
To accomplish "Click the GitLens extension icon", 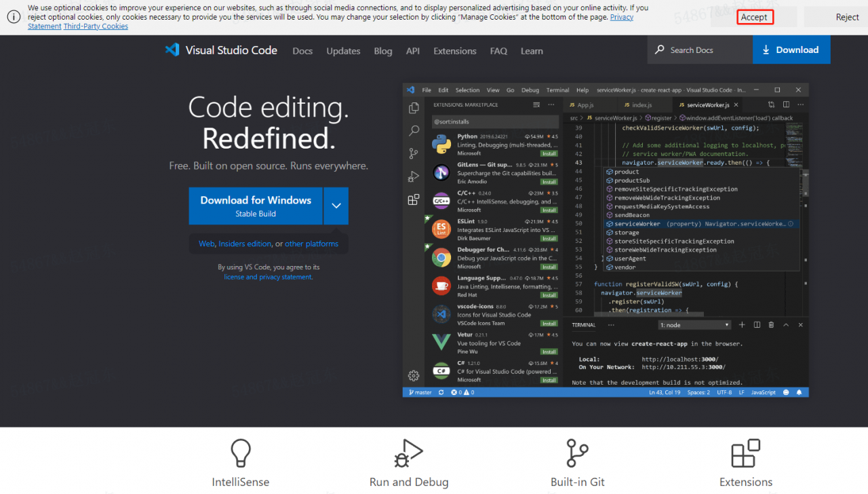I will point(441,172).
